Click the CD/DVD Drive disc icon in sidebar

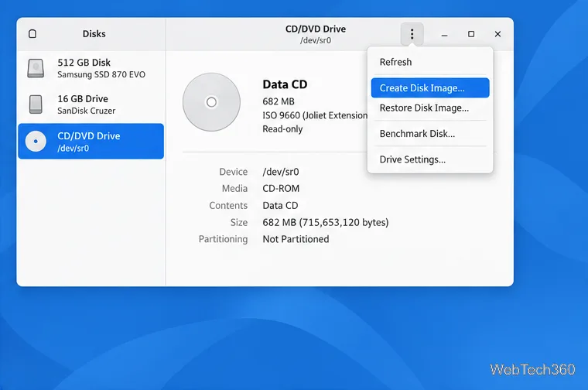point(36,142)
